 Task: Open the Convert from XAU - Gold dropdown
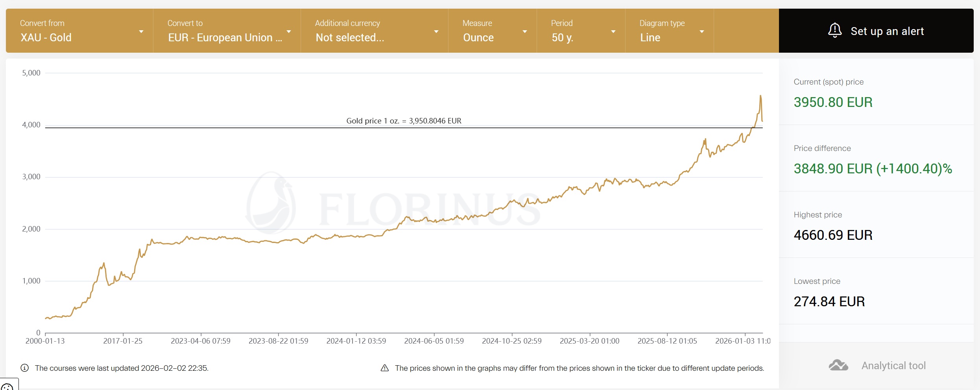79,31
